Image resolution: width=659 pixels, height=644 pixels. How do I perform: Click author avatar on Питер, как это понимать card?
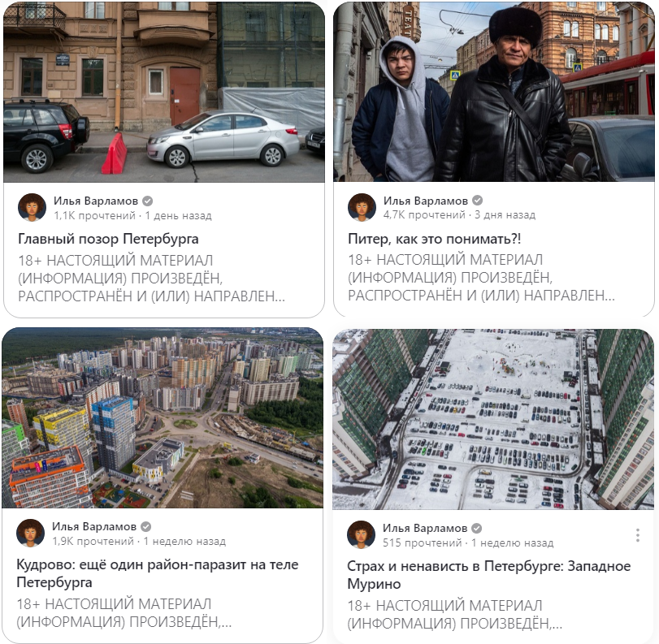pyautogui.click(x=362, y=207)
